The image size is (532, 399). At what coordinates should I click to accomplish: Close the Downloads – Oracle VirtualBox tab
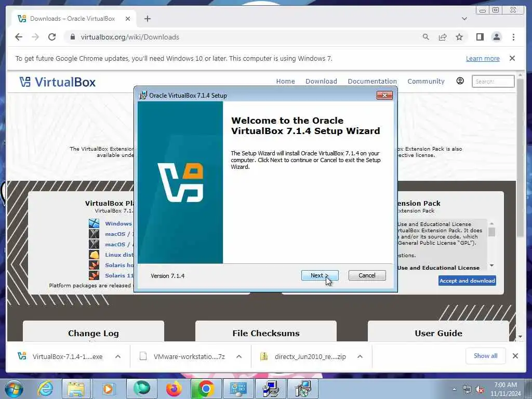(x=128, y=19)
